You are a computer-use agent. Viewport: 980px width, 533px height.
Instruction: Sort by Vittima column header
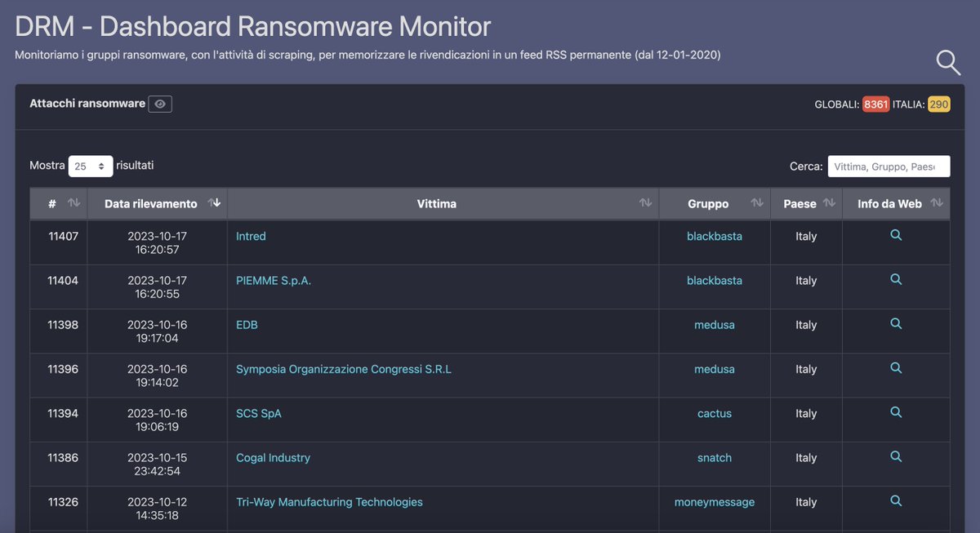click(x=443, y=204)
